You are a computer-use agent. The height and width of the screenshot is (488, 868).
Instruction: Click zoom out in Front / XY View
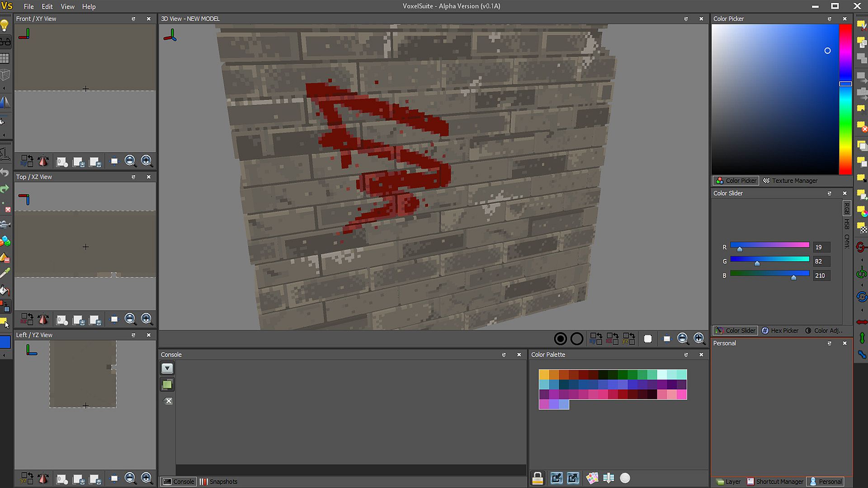click(130, 161)
